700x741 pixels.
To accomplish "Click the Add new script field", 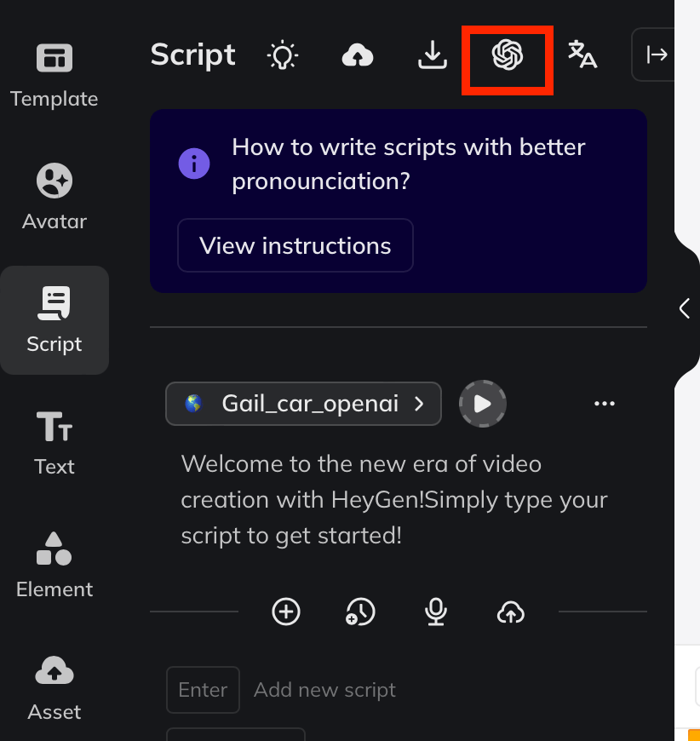I will (325, 690).
